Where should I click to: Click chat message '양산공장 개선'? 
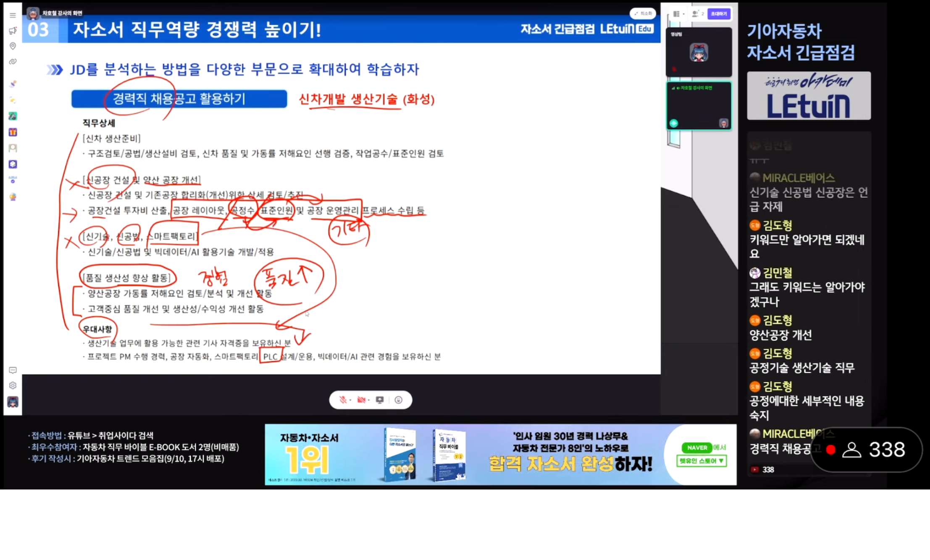tap(780, 335)
